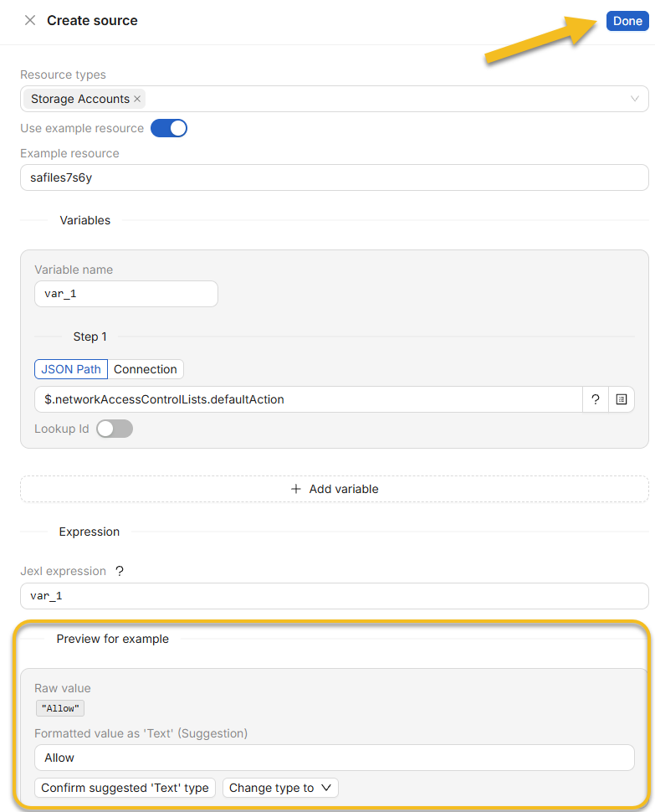This screenshot has width=655, height=812.
Task: Switch to the Connection tab
Action: pos(146,369)
